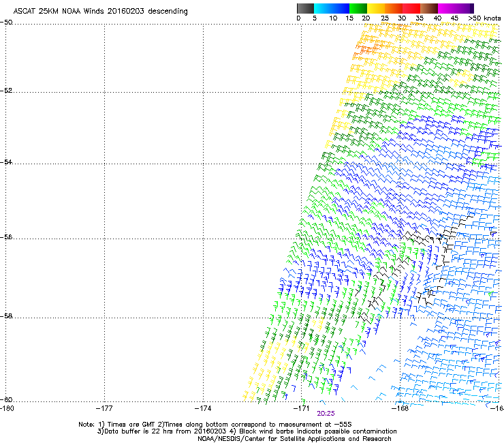Click the yellow 20-25 knots legend swatch
The height and width of the screenshot is (443, 504).
click(376, 8)
